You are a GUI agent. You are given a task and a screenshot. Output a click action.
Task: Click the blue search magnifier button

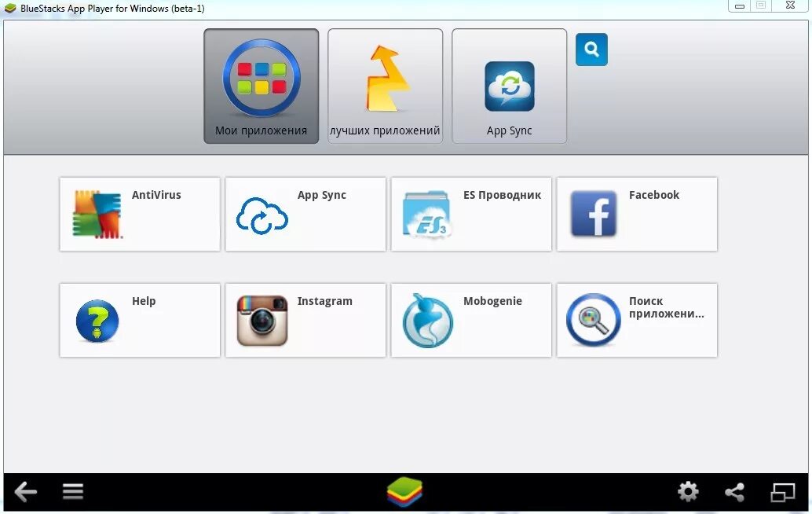pos(591,50)
